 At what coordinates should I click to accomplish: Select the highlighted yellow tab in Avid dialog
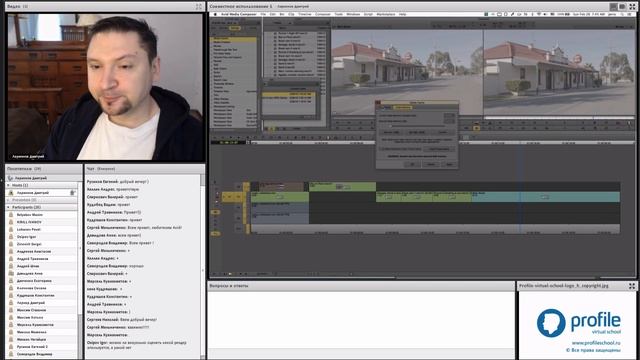pos(402,107)
